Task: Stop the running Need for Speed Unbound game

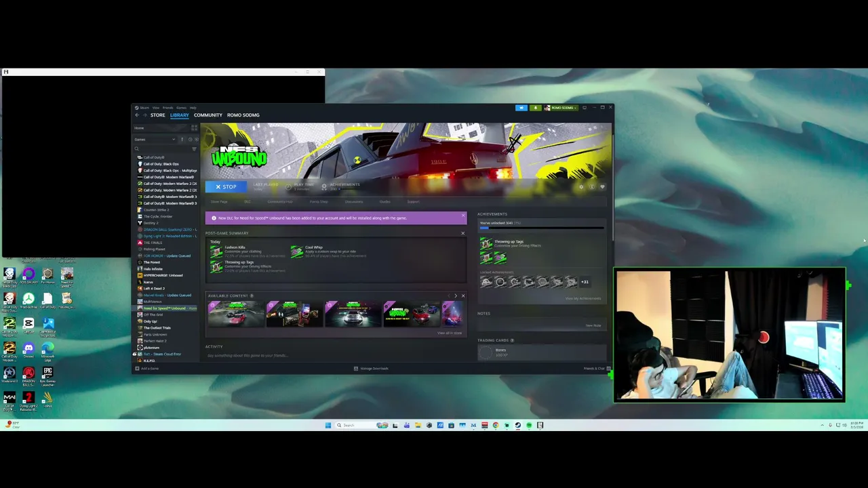Action: [x=226, y=186]
